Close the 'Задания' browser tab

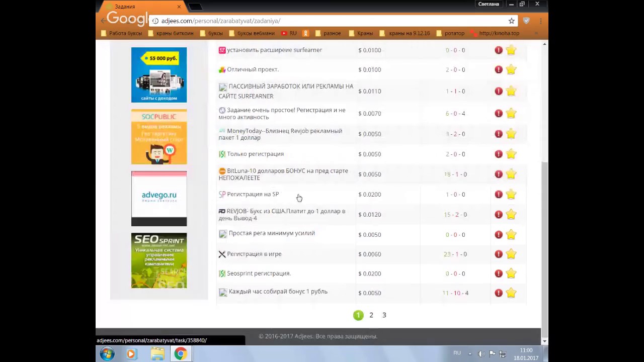(179, 7)
